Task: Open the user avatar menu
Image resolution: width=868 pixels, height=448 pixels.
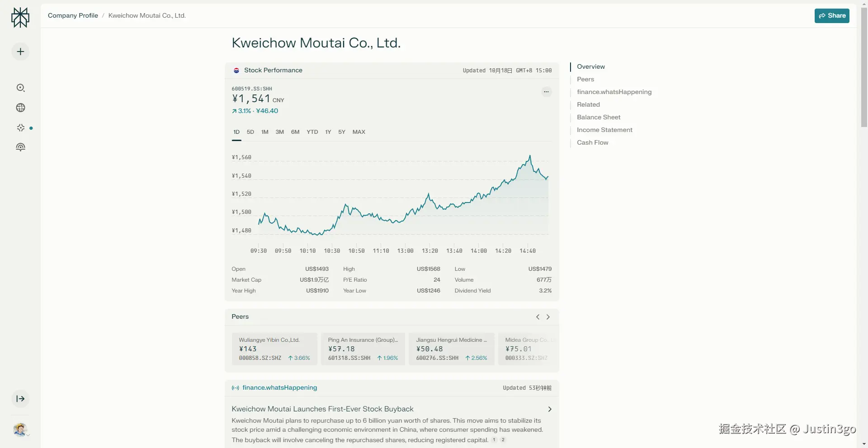Action: 20,429
